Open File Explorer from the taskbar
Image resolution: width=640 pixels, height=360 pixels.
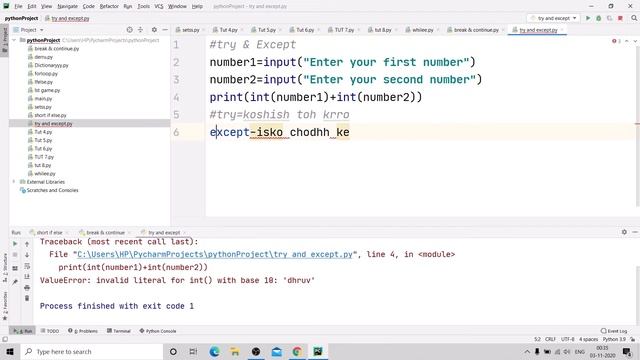click(235, 351)
